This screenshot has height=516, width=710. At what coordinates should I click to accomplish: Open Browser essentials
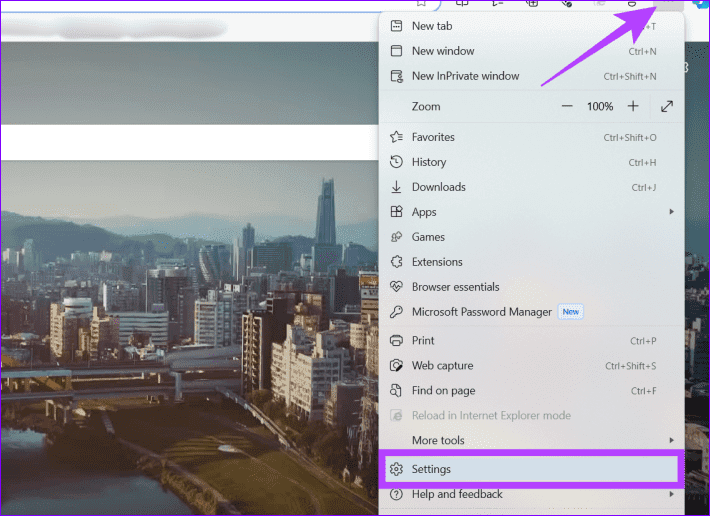pyautogui.click(x=531, y=287)
